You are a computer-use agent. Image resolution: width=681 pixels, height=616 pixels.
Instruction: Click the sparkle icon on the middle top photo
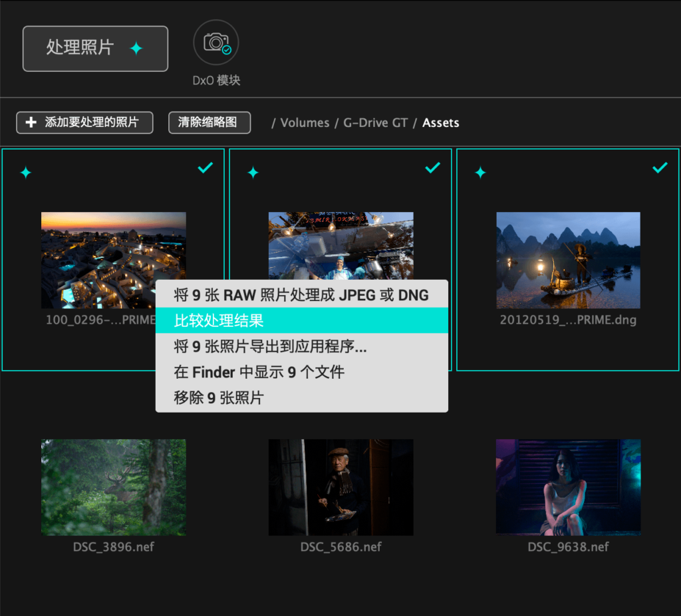click(253, 172)
